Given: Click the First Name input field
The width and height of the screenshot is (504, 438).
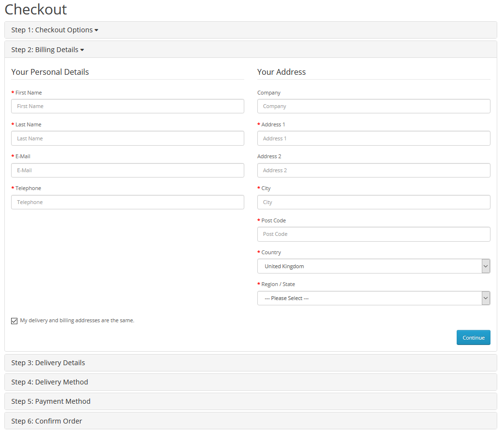Looking at the screenshot, I should click(127, 106).
